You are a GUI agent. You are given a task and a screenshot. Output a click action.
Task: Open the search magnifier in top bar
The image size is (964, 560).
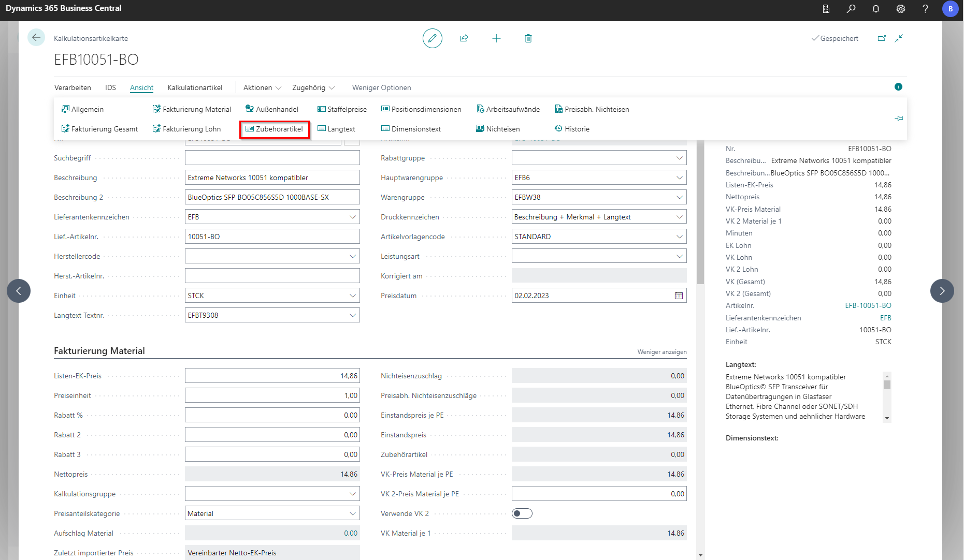click(851, 9)
